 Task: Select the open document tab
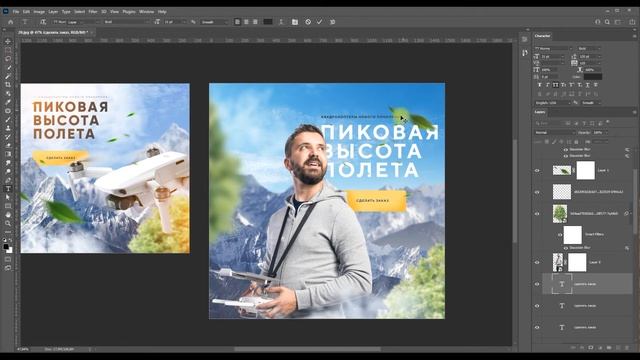click(x=53, y=32)
